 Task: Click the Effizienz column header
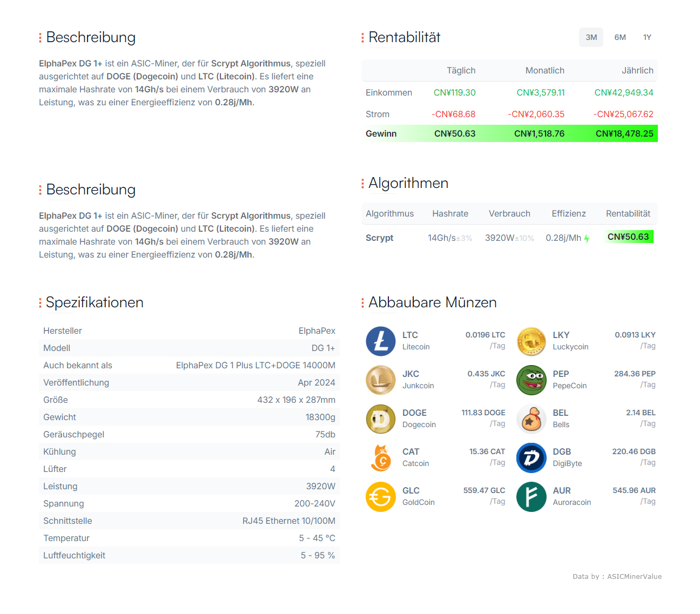click(569, 213)
